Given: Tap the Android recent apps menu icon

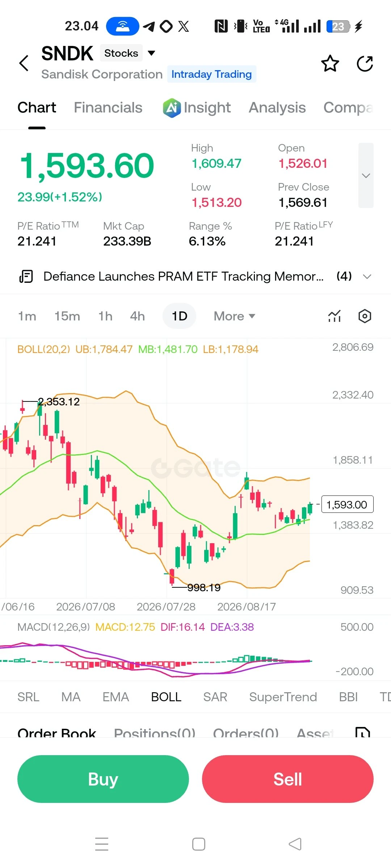Looking at the screenshot, I should pyautogui.click(x=102, y=844).
